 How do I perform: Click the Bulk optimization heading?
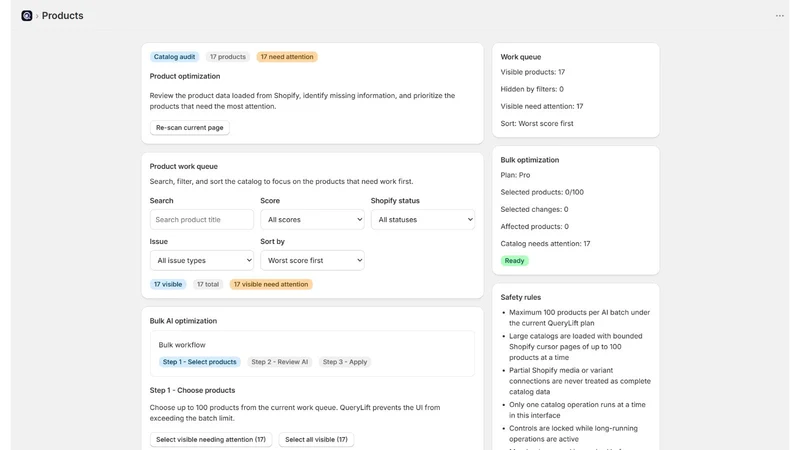(x=530, y=160)
